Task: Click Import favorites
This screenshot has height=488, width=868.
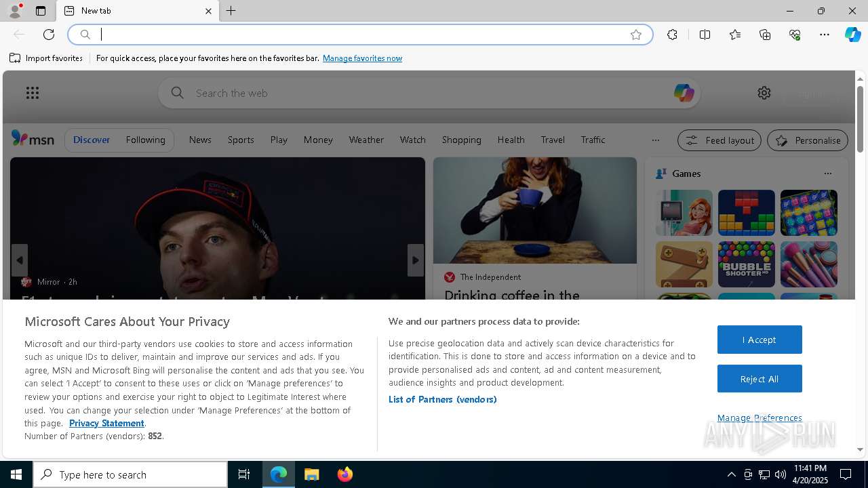Action: 46,58
